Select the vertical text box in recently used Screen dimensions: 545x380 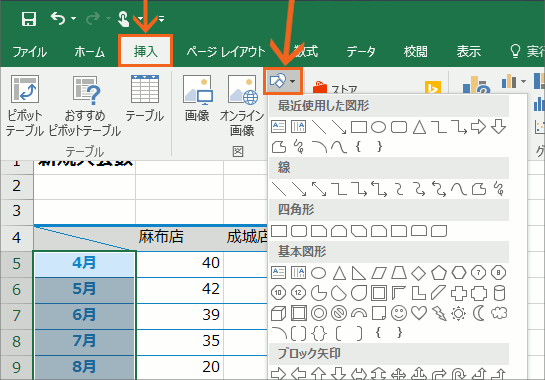click(x=298, y=127)
